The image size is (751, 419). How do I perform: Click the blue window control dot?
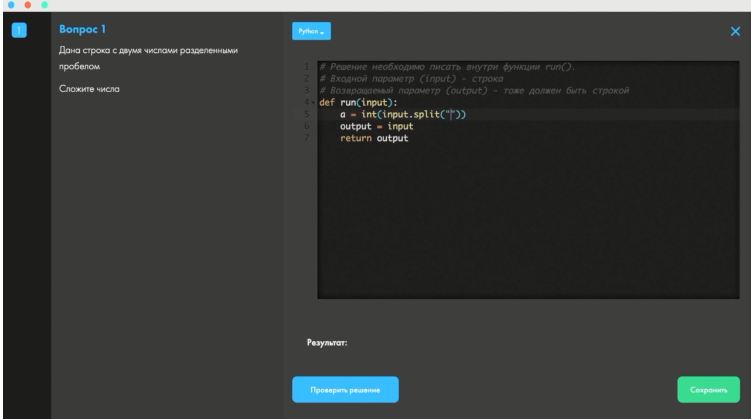pos(11,4)
